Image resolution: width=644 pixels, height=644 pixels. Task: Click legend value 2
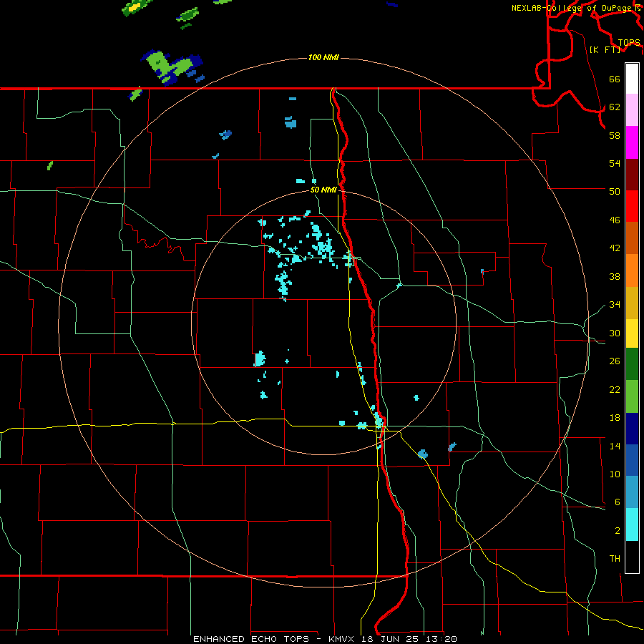tap(617, 531)
